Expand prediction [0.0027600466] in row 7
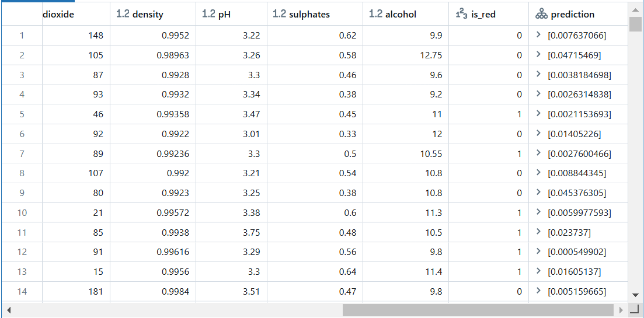This screenshot has width=644, height=318. point(538,153)
